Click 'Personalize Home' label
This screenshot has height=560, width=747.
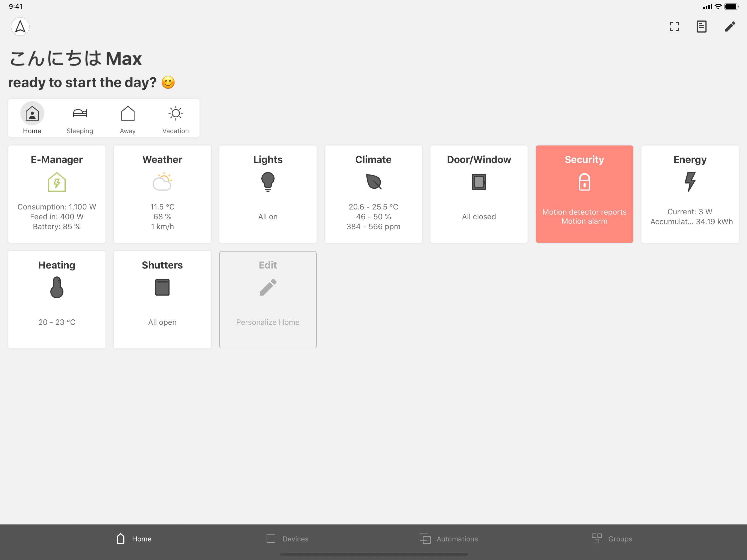[268, 322]
